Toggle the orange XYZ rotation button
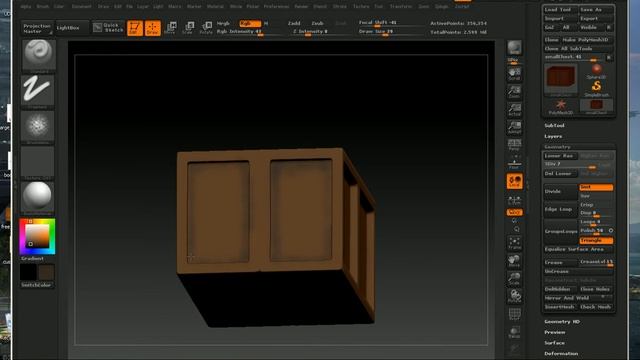This screenshot has height=360, width=640. [x=514, y=212]
